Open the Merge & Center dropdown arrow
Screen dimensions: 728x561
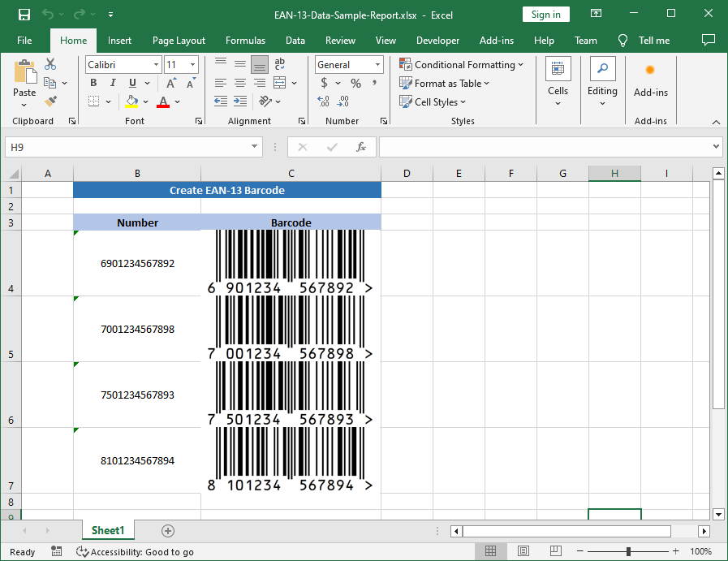[295, 83]
